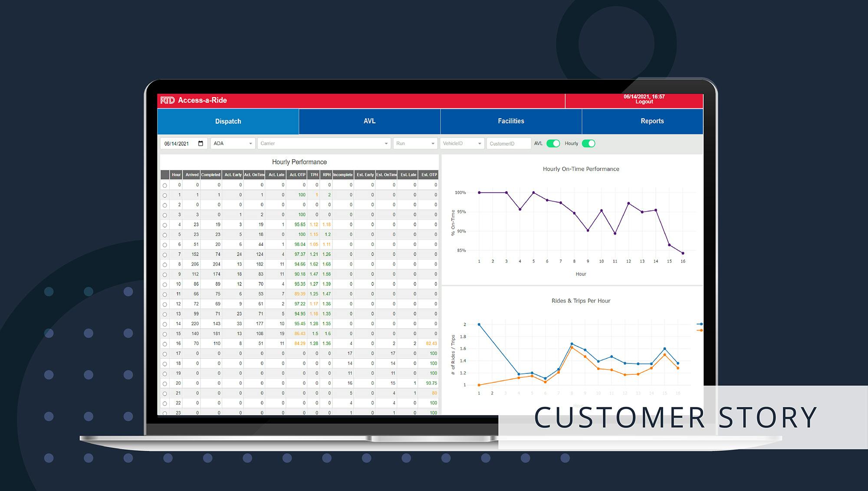Screen dimensions: 868x491
Task: Click the Completed column header
Action: [x=210, y=175]
